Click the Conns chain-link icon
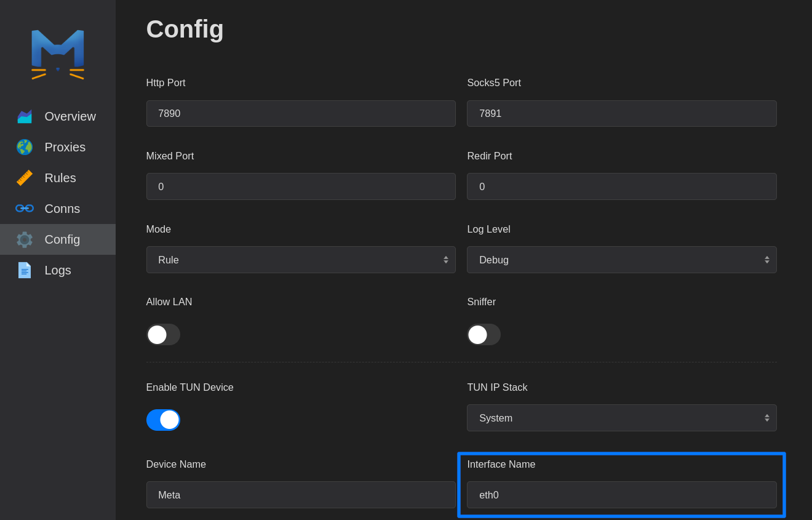 click(25, 209)
